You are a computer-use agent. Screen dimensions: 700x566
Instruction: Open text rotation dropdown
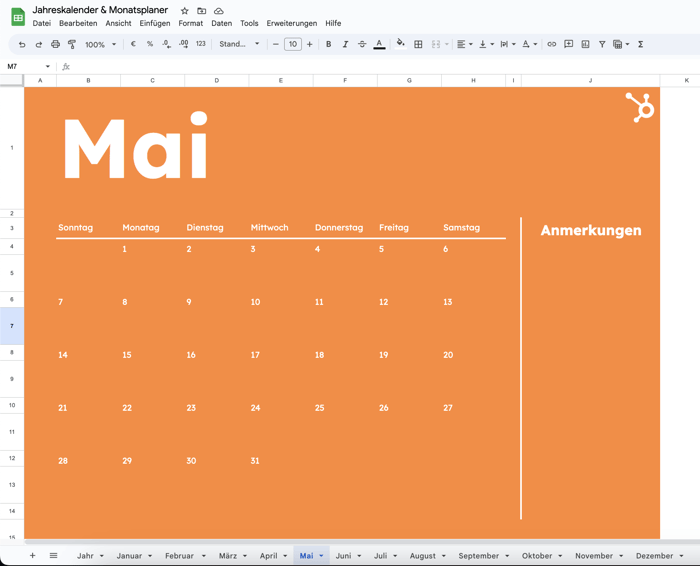point(529,44)
